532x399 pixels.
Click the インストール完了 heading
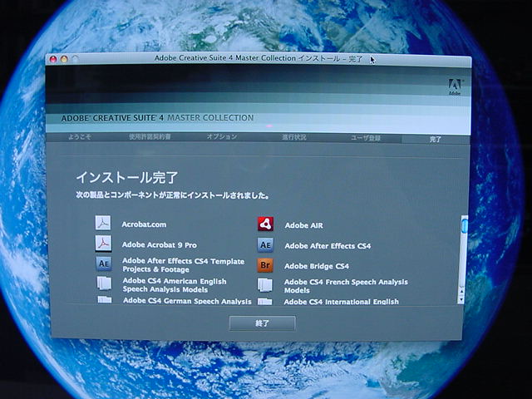pyautogui.click(x=127, y=177)
